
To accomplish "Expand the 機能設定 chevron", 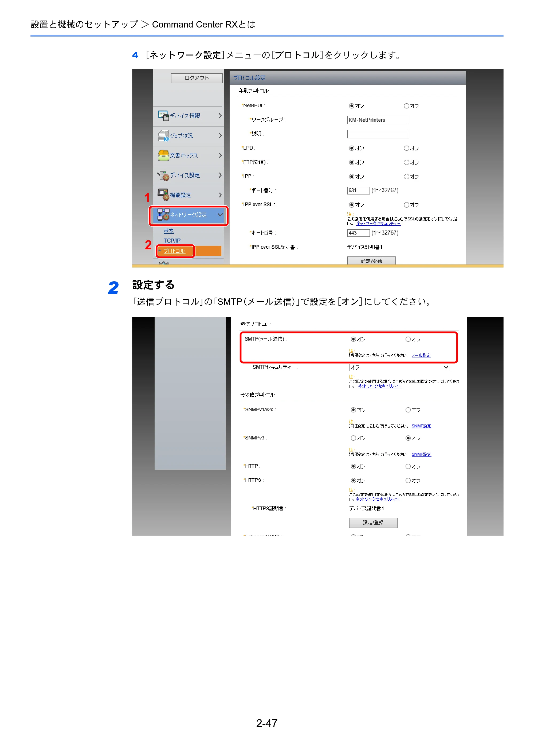I will point(220,195).
